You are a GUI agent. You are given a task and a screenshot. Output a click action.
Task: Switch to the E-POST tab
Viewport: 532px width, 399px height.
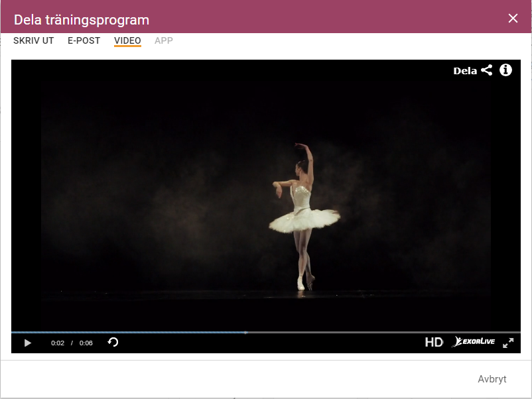pyautogui.click(x=84, y=40)
